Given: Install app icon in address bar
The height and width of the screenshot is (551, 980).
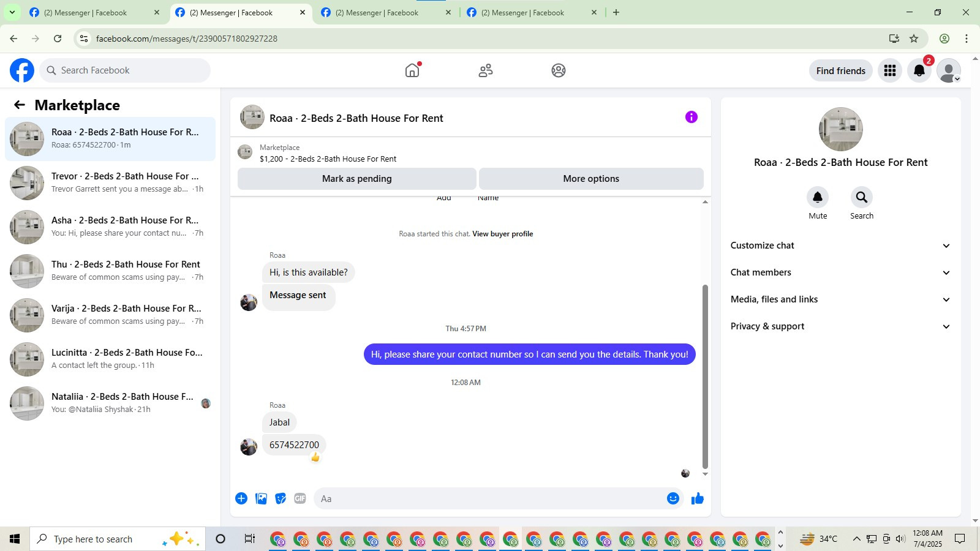Looking at the screenshot, I should pyautogui.click(x=894, y=39).
